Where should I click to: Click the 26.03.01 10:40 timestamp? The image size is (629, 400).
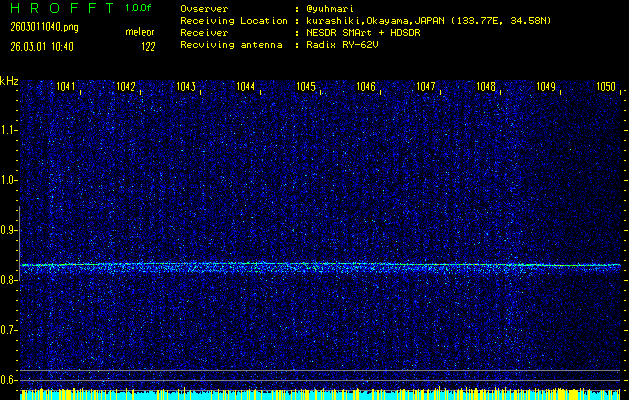pos(40,46)
